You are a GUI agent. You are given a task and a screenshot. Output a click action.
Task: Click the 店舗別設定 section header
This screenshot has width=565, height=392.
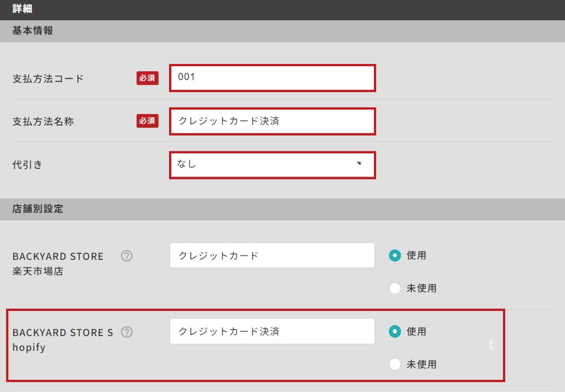pyautogui.click(x=282, y=209)
